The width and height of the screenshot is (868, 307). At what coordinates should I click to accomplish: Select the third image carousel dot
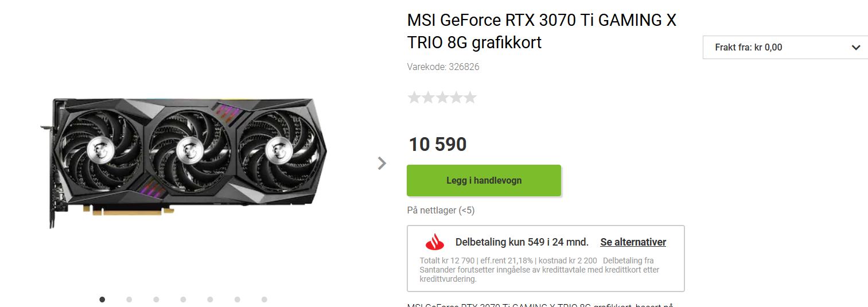[x=156, y=299]
